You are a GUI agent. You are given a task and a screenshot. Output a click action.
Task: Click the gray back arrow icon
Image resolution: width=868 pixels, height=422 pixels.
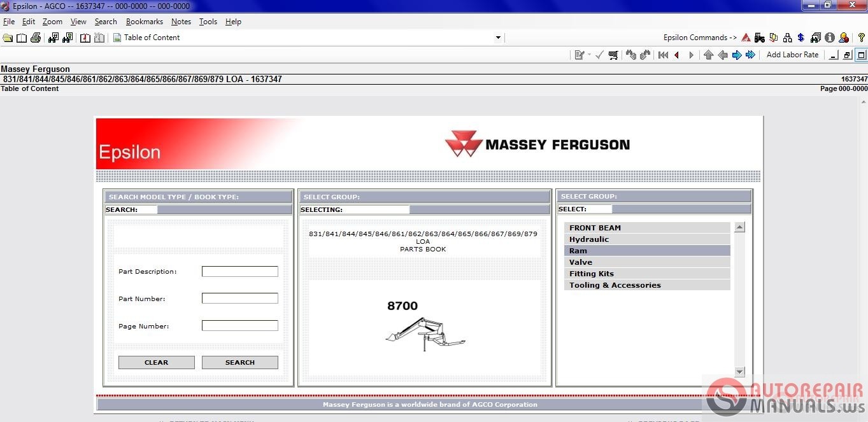pos(723,55)
